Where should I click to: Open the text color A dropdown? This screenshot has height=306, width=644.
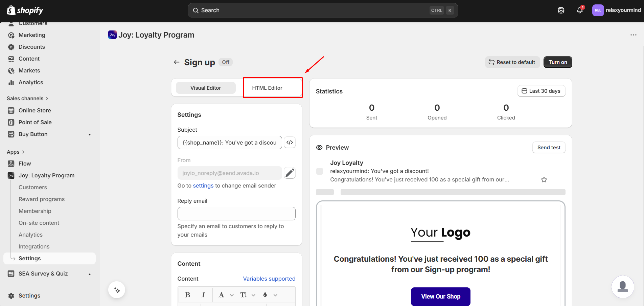(x=226, y=295)
